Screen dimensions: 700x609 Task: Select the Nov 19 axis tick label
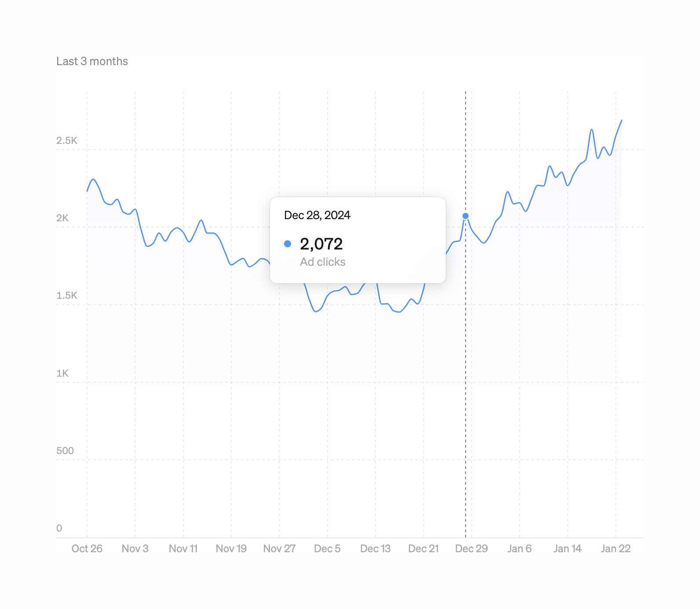pos(231,549)
